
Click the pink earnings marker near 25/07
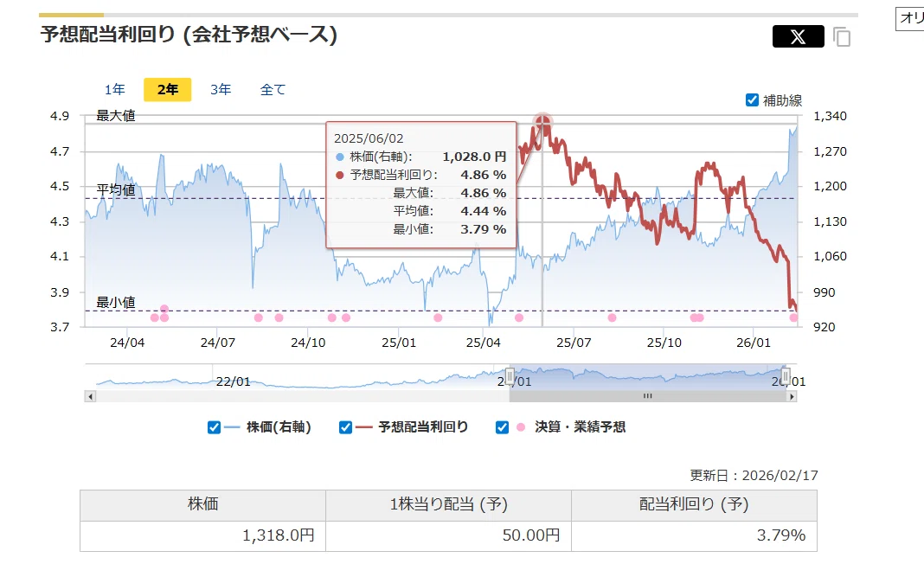(x=613, y=317)
